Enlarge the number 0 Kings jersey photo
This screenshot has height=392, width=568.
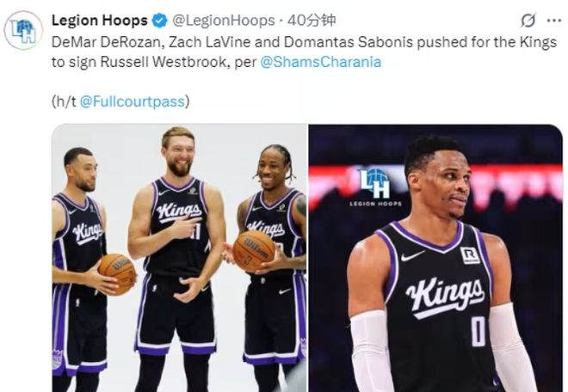435,258
